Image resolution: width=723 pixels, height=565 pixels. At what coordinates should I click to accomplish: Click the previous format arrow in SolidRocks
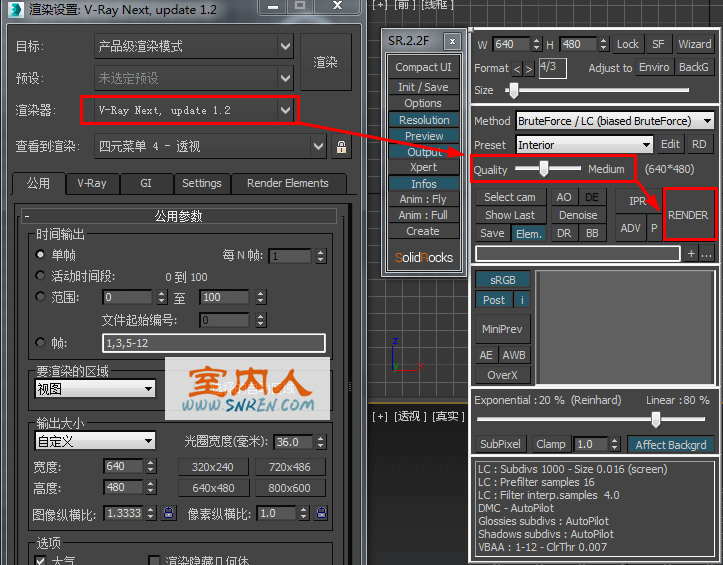517,69
